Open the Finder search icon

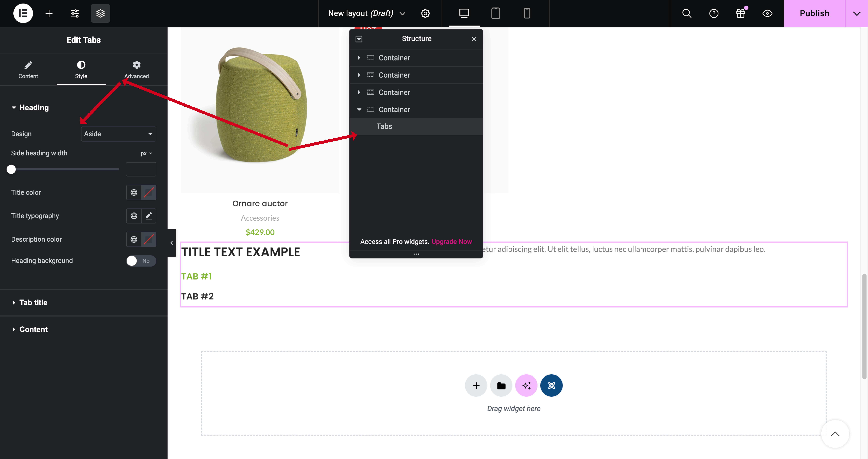pos(687,13)
